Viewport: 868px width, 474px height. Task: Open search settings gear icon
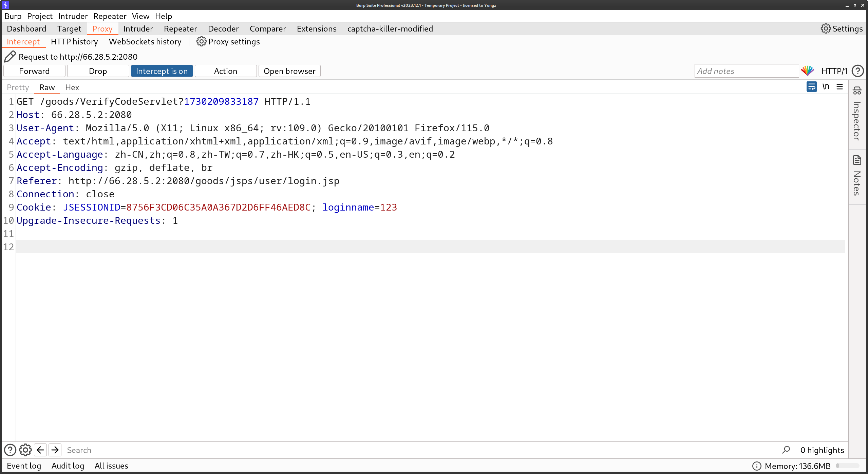(x=25, y=450)
